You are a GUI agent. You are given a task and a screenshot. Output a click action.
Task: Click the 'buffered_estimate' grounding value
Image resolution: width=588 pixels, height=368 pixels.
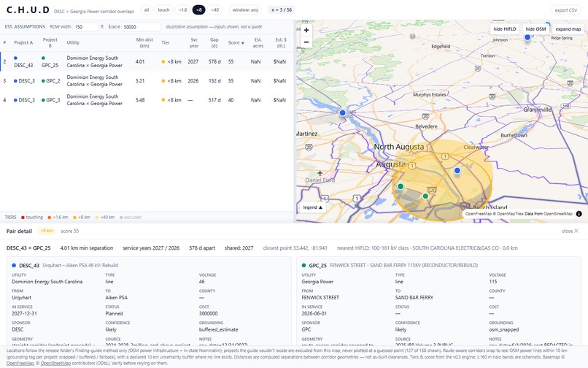click(219, 330)
